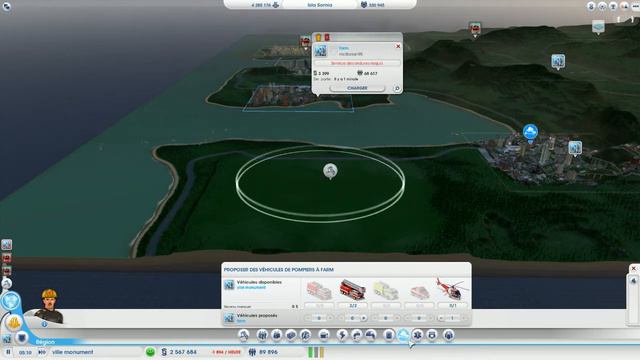The width and height of the screenshot is (640, 360).
Task: Increase proposed helicopters with plus
Action: 464,318
